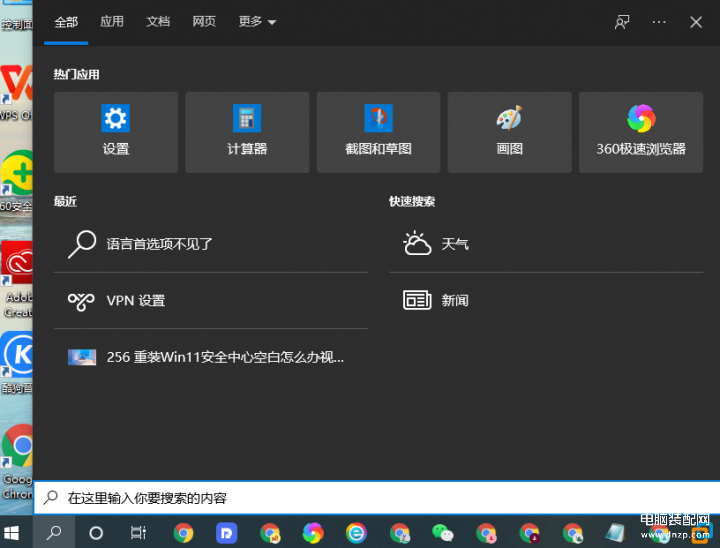This screenshot has width=720, height=548.
Task: Open Google Chrome desktop shortcut
Action: point(17,462)
